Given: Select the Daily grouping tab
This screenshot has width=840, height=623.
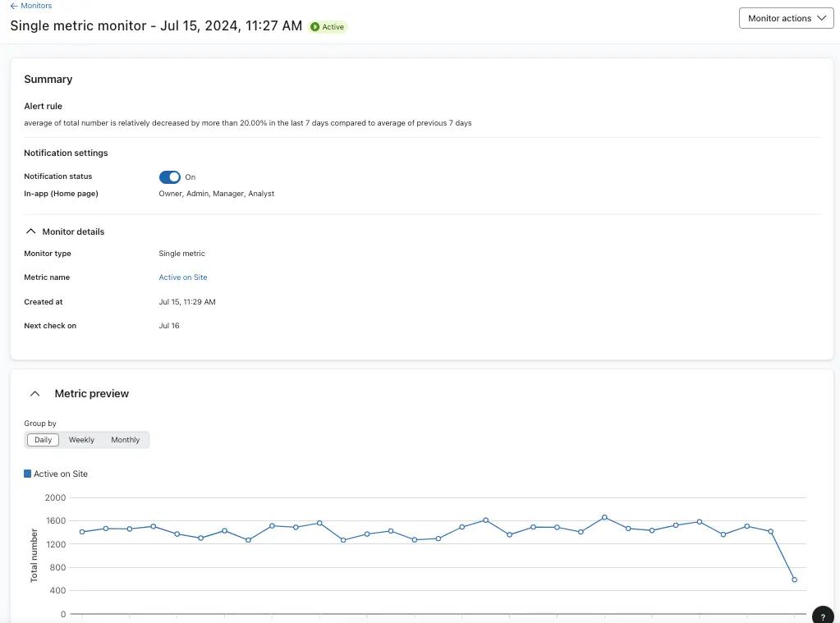Looking at the screenshot, I should (x=42, y=439).
